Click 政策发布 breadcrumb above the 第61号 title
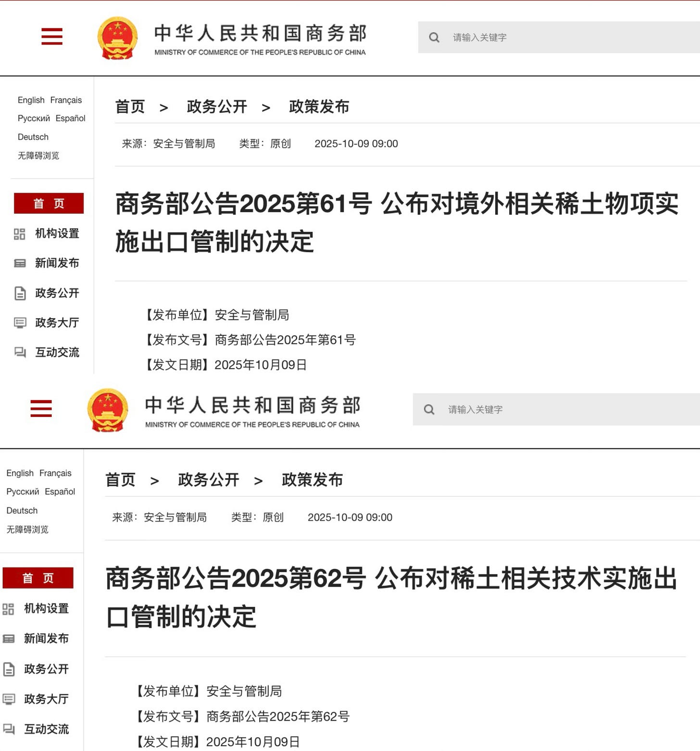 319,107
